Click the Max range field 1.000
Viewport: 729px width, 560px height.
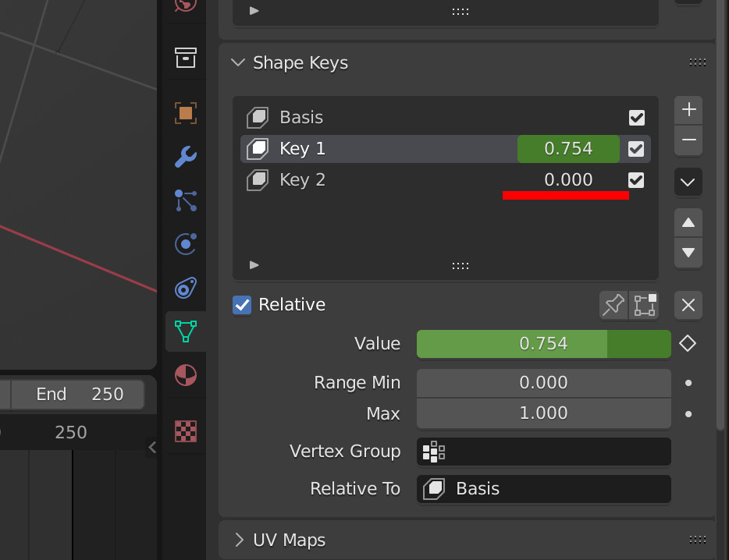pos(543,413)
